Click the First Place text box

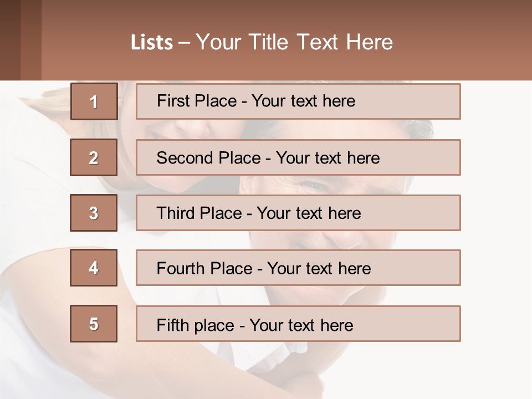point(298,101)
